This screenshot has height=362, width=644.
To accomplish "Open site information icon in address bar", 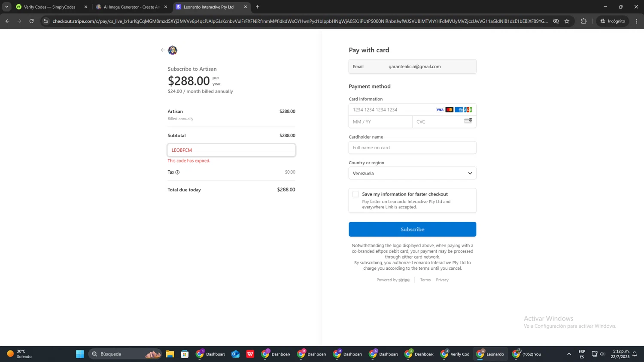I will pyautogui.click(x=46, y=21).
